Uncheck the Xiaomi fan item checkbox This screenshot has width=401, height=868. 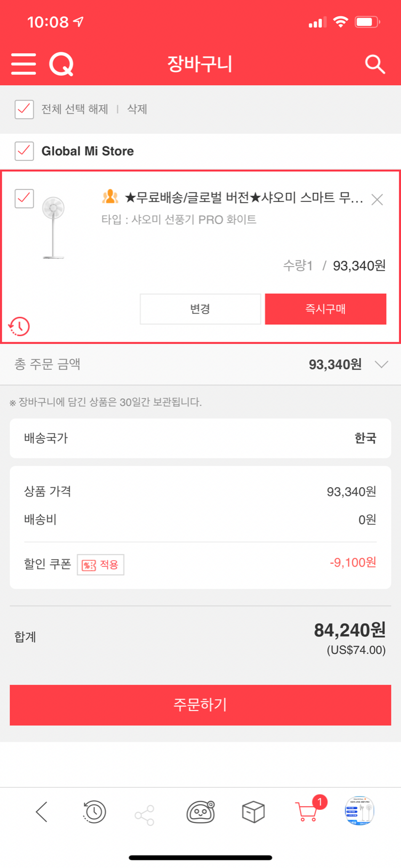[x=24, y=198]
